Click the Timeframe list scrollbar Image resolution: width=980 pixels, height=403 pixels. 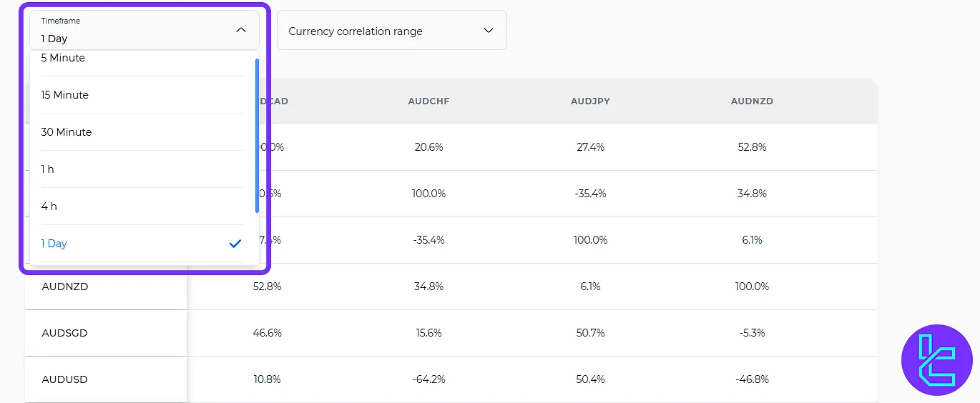click(x=257, y=136)
